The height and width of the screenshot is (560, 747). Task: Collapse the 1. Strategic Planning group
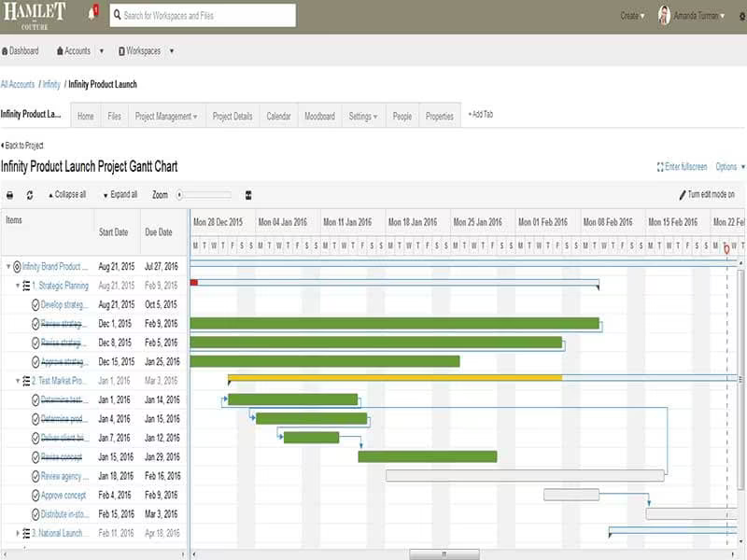(18, 286)
